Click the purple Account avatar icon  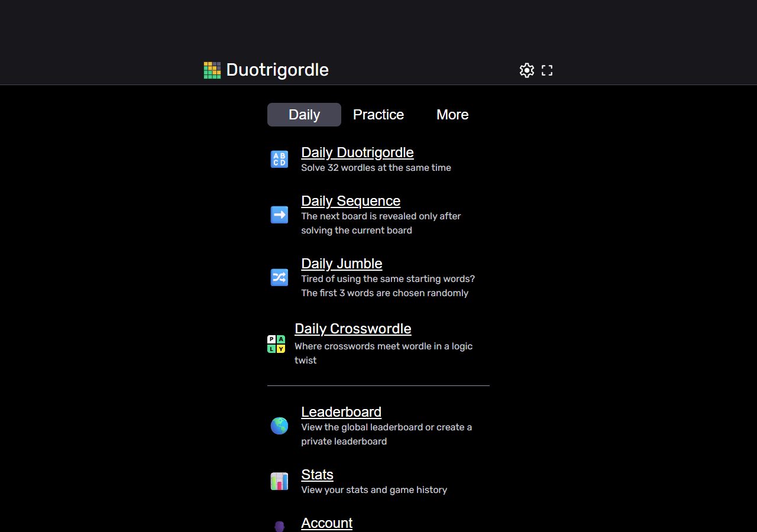[x=279, y=525]
